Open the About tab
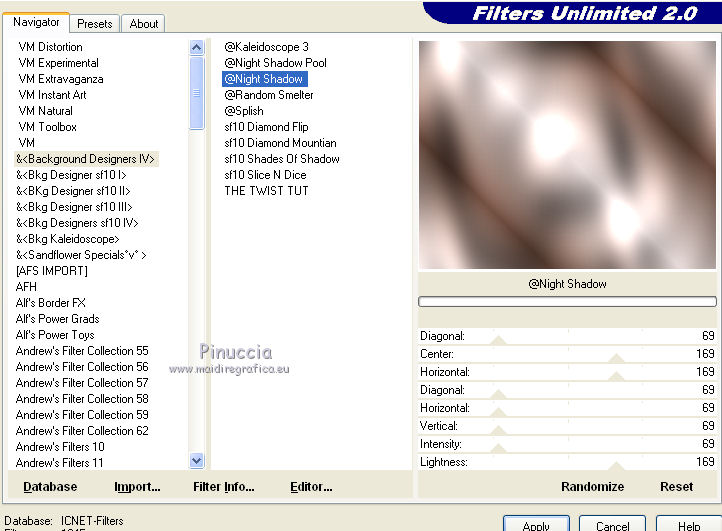Screen dimensions: 722x531 pyautogui.click(x=144, y=23)
